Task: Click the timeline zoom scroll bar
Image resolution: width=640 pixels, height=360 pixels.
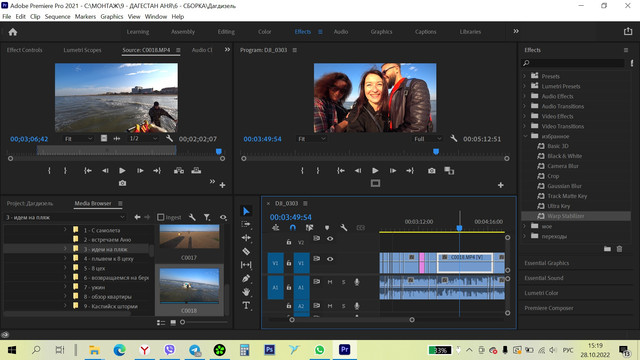Action: pyautogui.click(x=352, y=320)
